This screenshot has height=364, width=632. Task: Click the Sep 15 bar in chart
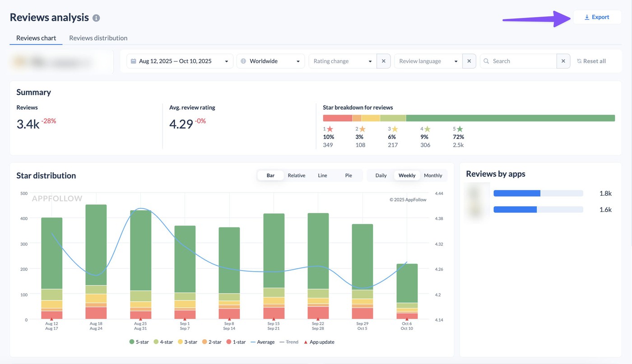tap(274, 267)
